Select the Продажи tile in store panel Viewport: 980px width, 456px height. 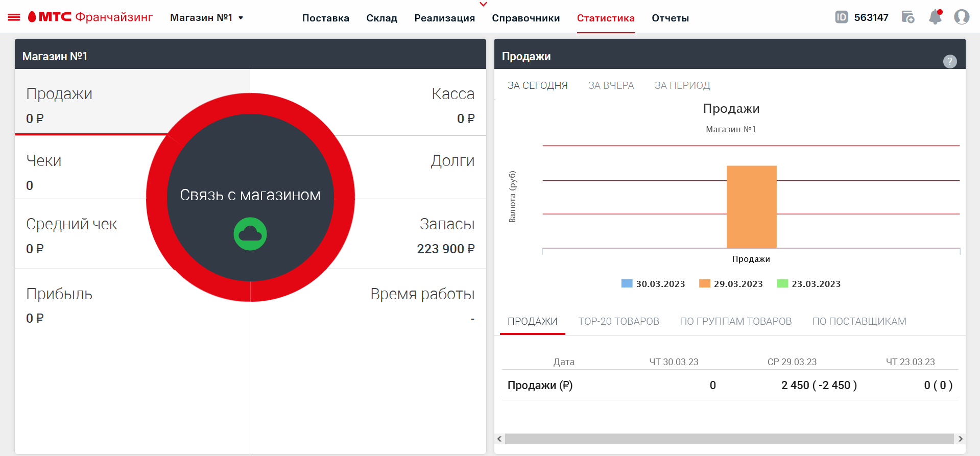pyautogui.click(x=92, y=102)
